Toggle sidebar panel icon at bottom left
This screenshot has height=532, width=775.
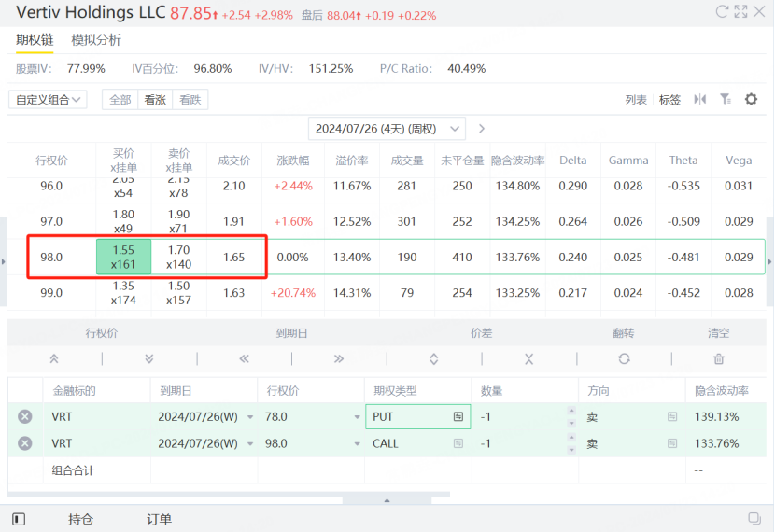(x=19, y=519)
